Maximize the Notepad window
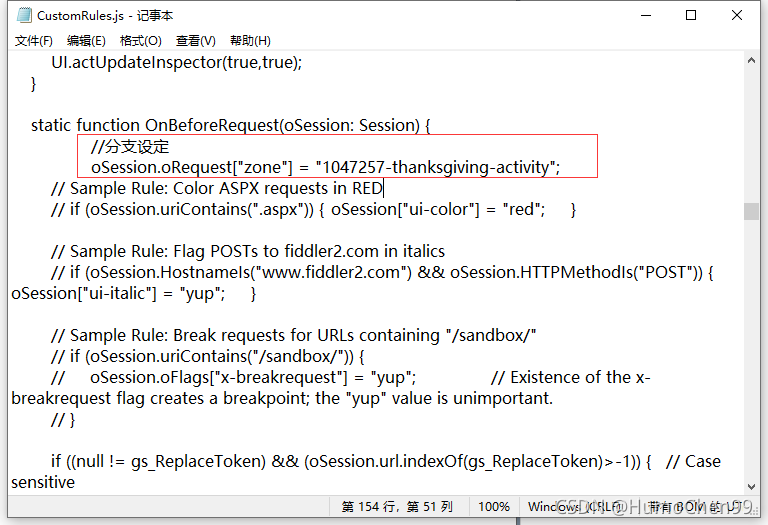Image resolution: width=768 pixels, height=525 pixels. click(691, 15)
